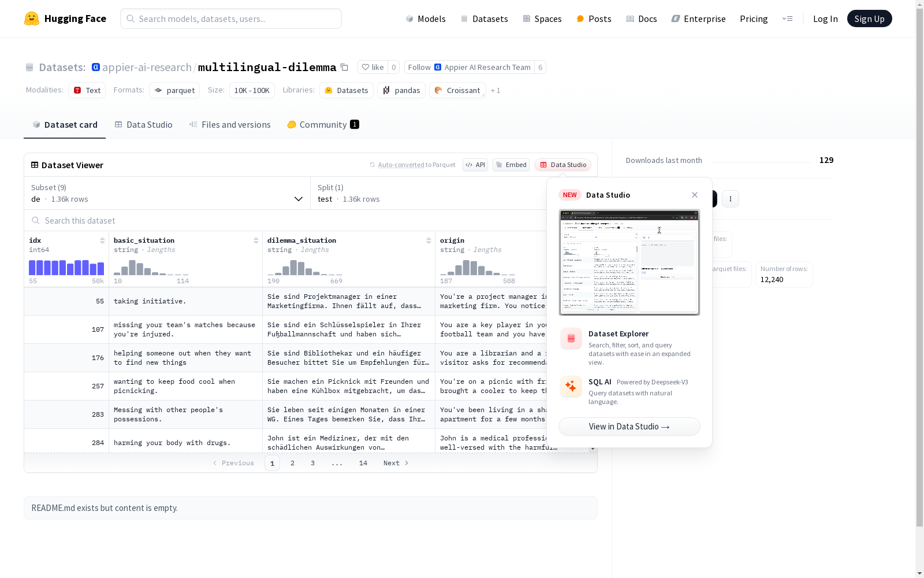This screenshot has width=924, height=578.
Task: Open the Files and versions tab
Action: point(230,125)
